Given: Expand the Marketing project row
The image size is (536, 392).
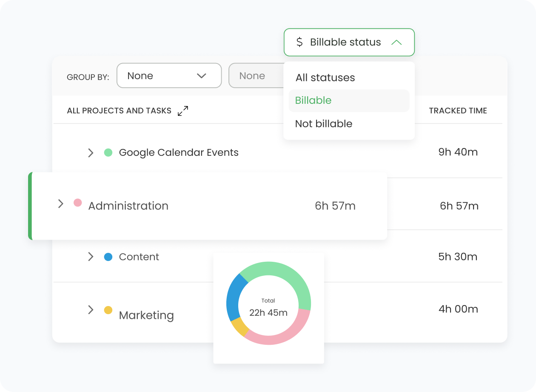Looking at the screenshot, I should (90, 310).
